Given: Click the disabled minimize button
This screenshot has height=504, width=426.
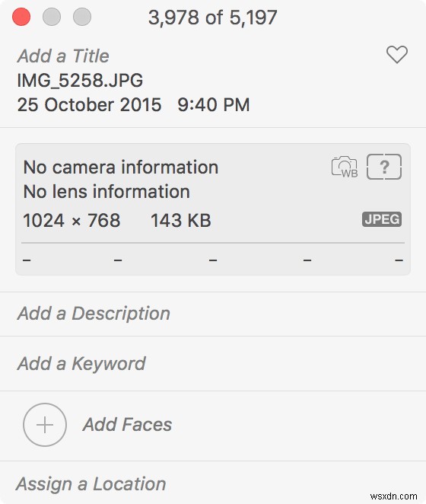Looking at the screenshot, I should [52, 17].
